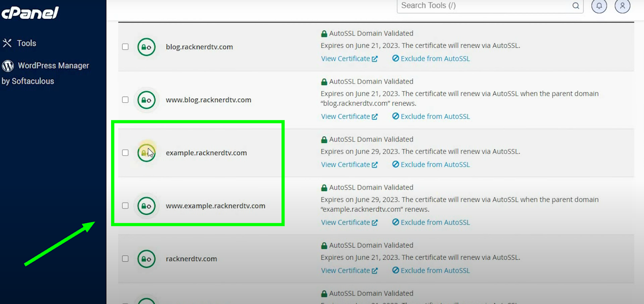This screenshot has width=644, height=304.
Task: Click the blog.racknerdtv.com domain name
Action: (x=199, y=47)
